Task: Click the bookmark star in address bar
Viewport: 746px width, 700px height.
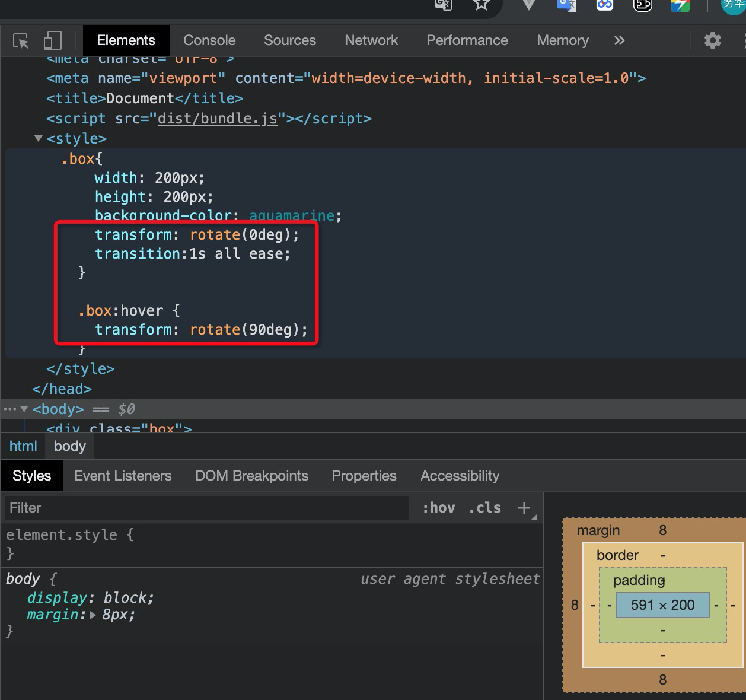Action: pos(481,5)
